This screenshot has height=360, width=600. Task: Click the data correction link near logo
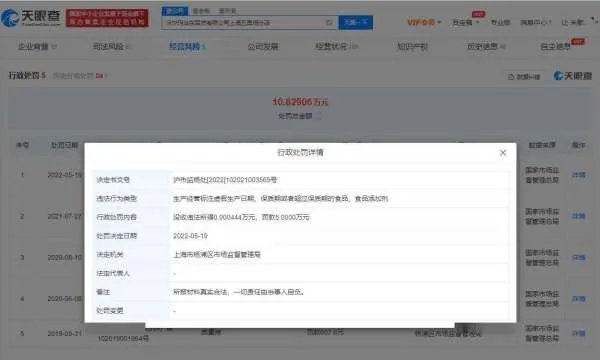[x=524, y=77]
